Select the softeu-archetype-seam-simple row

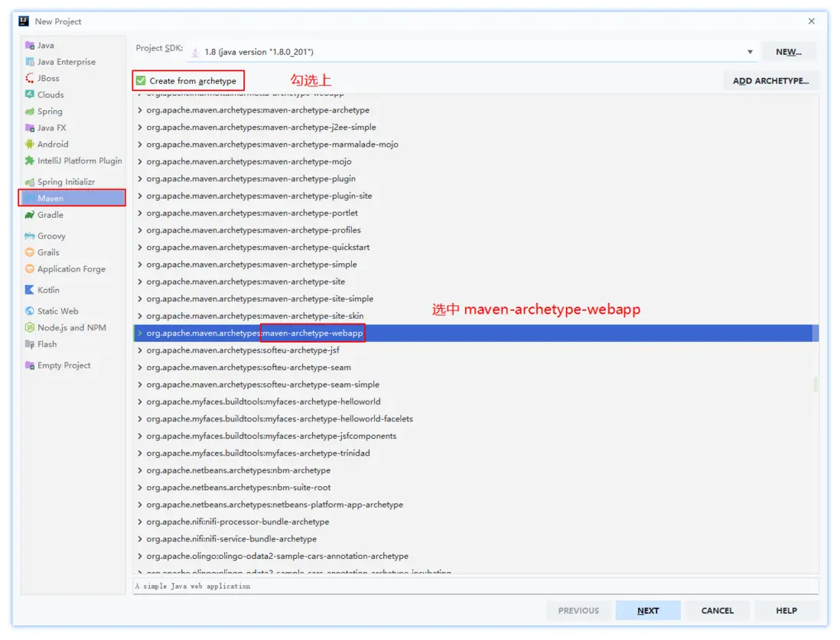tap(476, 385)
